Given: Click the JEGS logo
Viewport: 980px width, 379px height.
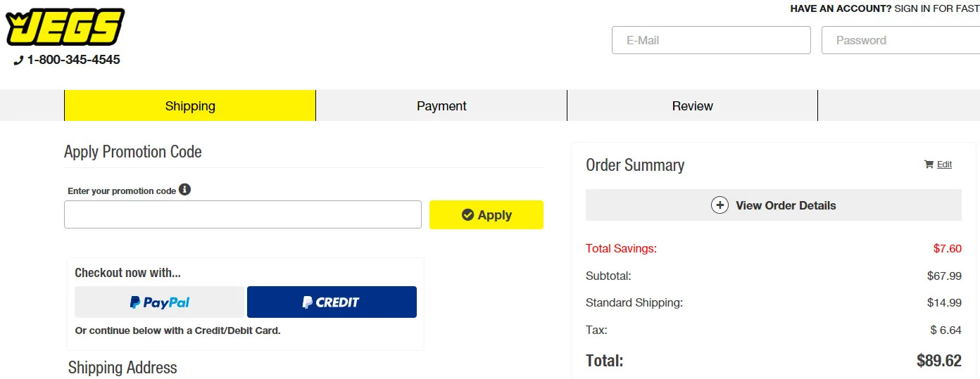Looking at the screenshot, I should coord(65,28).
